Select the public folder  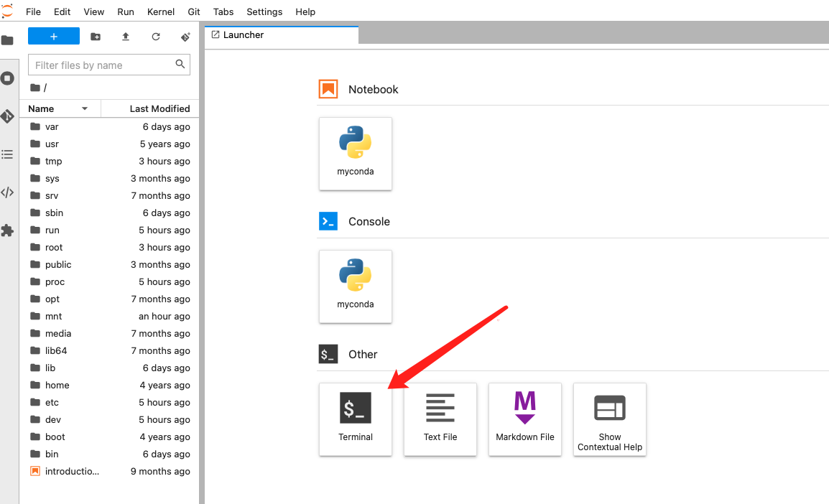coord(109,265)
